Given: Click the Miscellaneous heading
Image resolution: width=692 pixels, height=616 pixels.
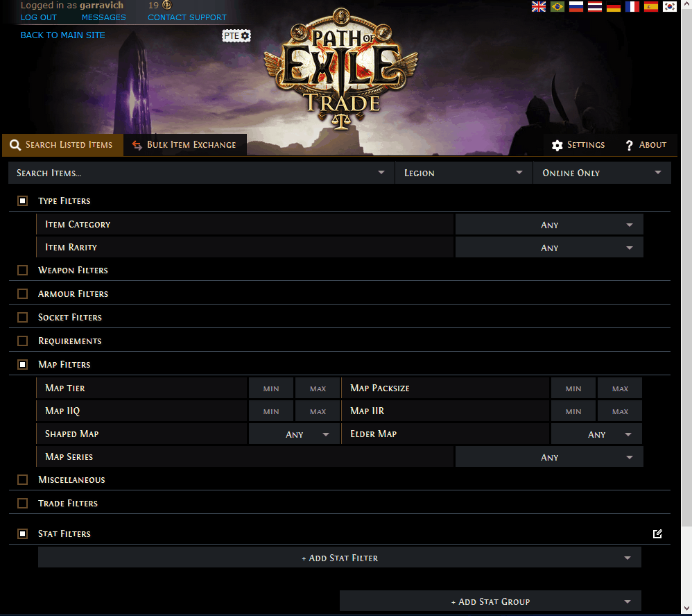Looking at the screenshot, I should coord(71,480).
